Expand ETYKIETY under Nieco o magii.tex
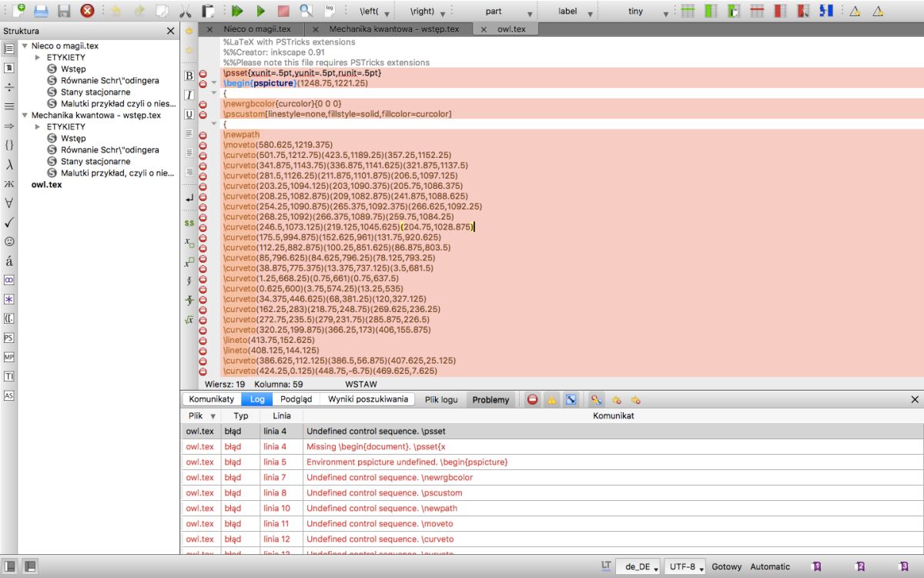The width and height of the screenshot is (924, 578). tap(37, 57)
